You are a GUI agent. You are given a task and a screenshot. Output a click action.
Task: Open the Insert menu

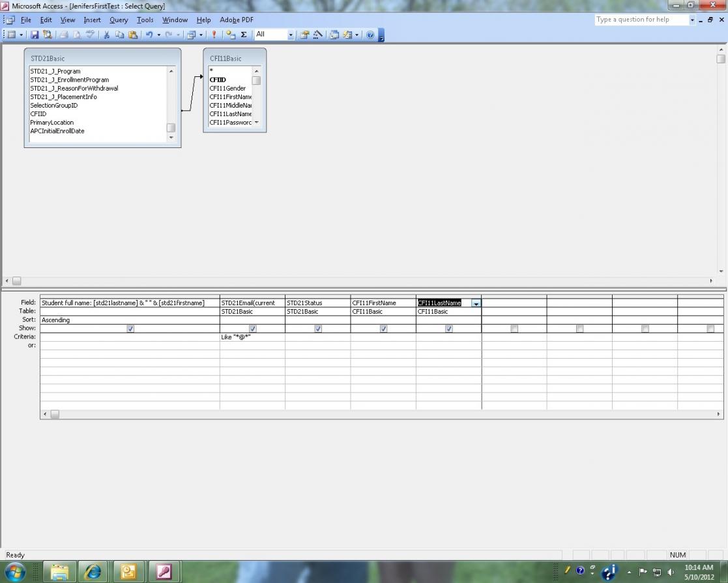(92, 20)
